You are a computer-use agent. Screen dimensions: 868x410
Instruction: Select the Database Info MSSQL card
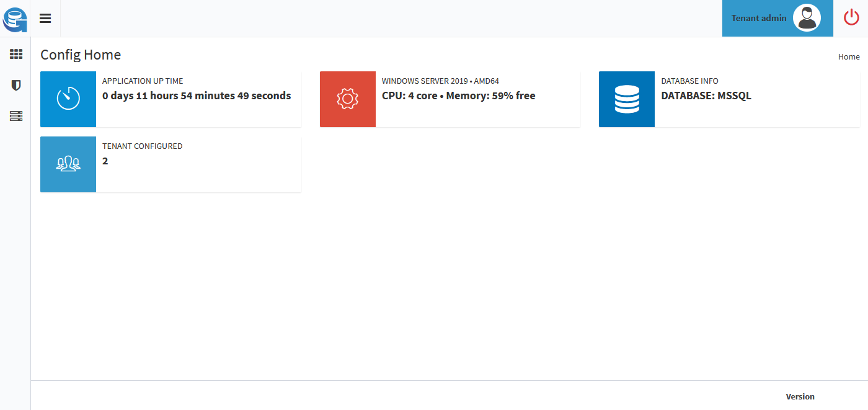point(729,99)
